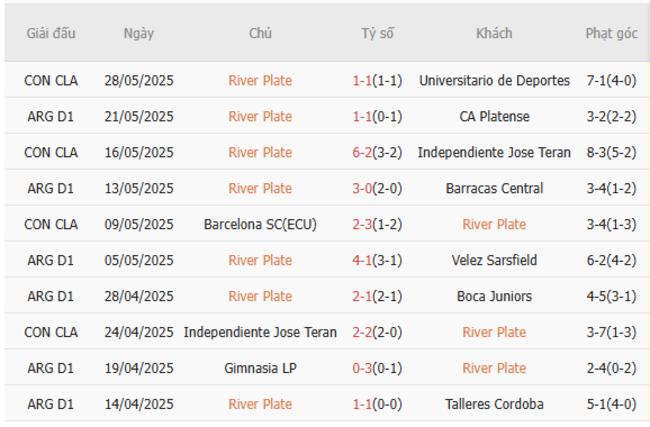Click the "Phạt góc" column header
650x427 pixels.
(x=611, y=33)
